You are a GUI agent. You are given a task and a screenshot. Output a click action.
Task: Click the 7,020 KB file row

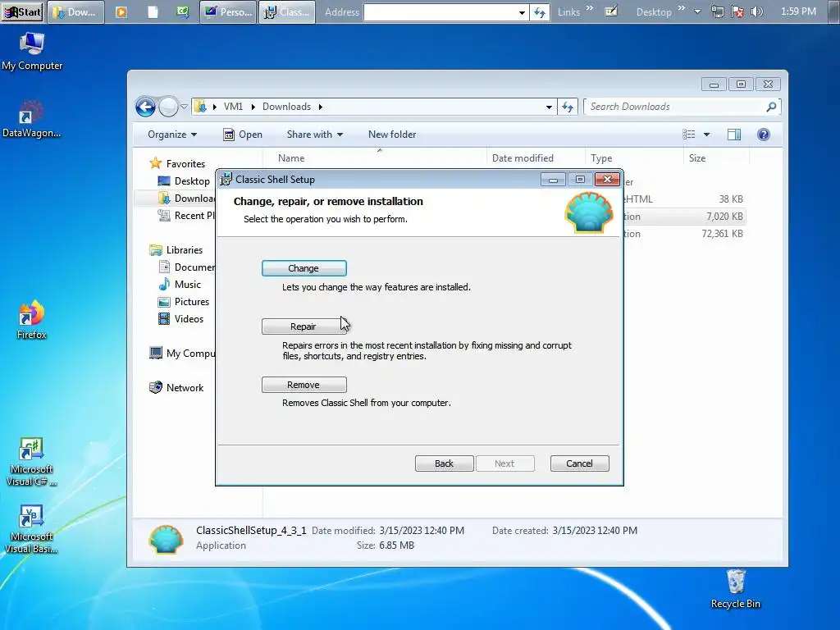point(685,217)
